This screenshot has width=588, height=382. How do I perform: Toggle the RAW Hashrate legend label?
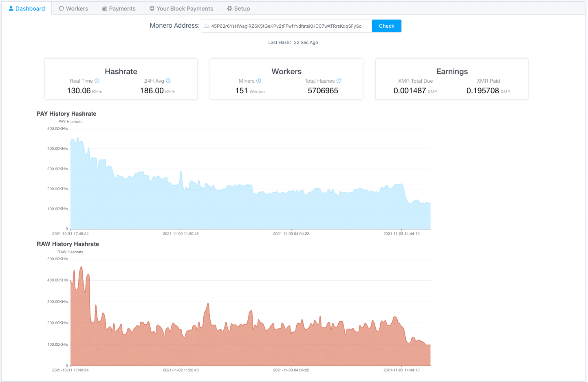point(70,252)
